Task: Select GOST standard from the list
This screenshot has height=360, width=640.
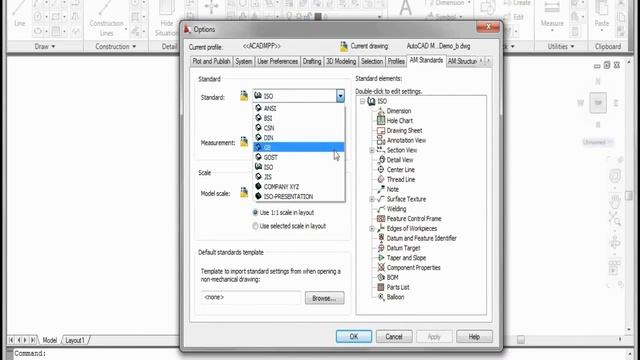Action: coord(298,157)
